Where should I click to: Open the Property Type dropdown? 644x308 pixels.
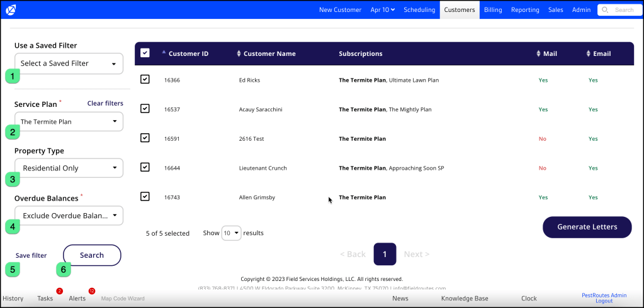coord(69,168)
